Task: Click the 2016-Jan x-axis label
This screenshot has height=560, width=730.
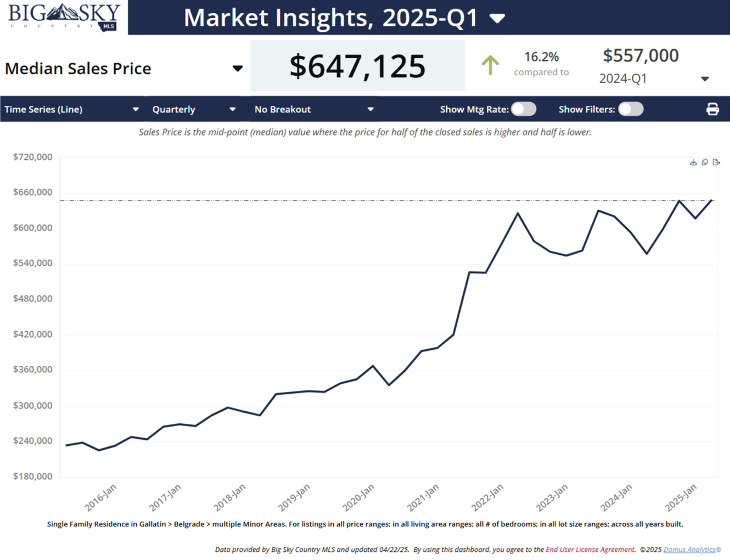Action: click(x=101, y=497)
